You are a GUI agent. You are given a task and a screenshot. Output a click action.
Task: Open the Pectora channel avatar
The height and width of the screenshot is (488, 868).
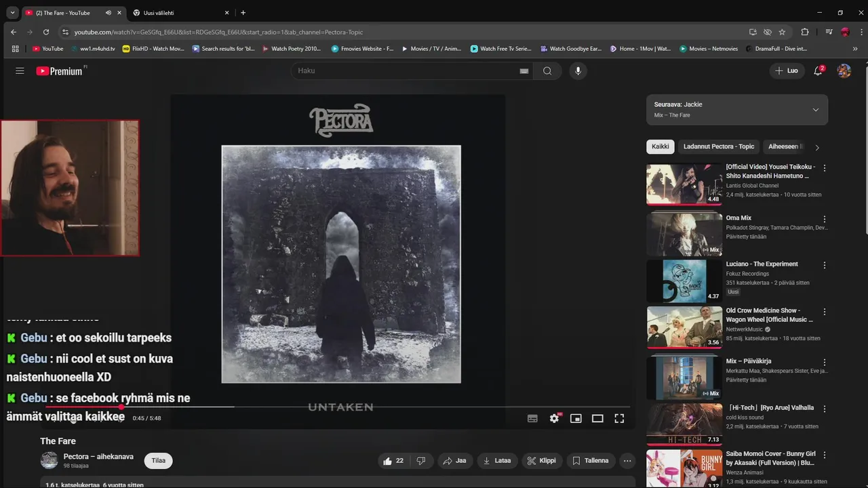50,461
